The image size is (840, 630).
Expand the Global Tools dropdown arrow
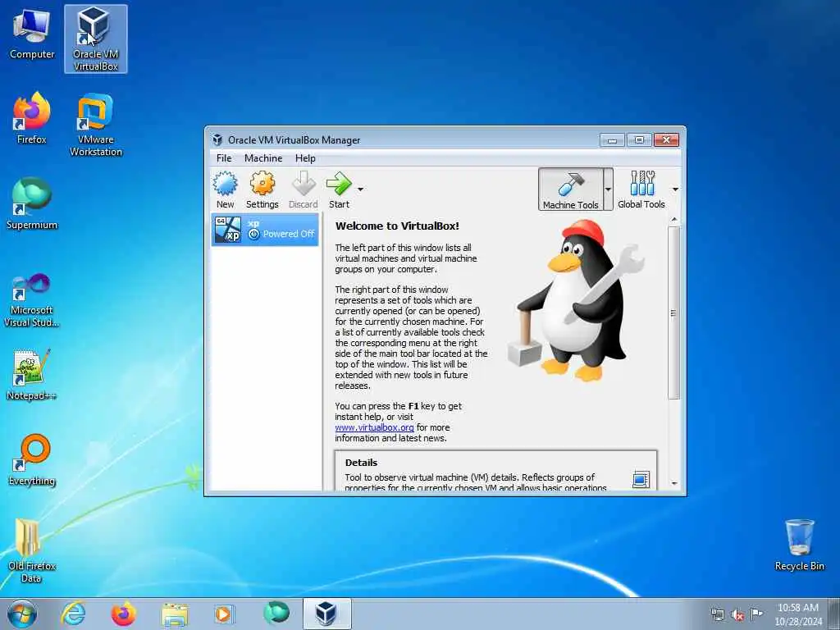pyautogui.click(x=675, y=189)
